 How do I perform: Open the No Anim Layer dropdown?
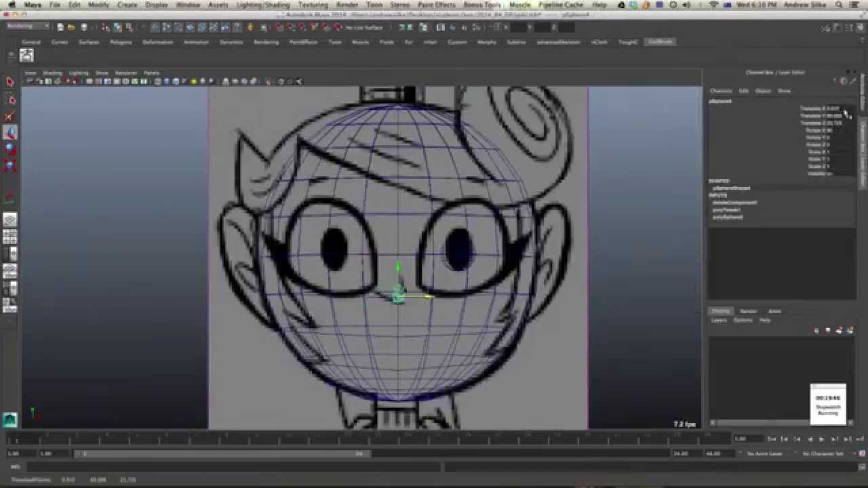[x=764, y=453]
